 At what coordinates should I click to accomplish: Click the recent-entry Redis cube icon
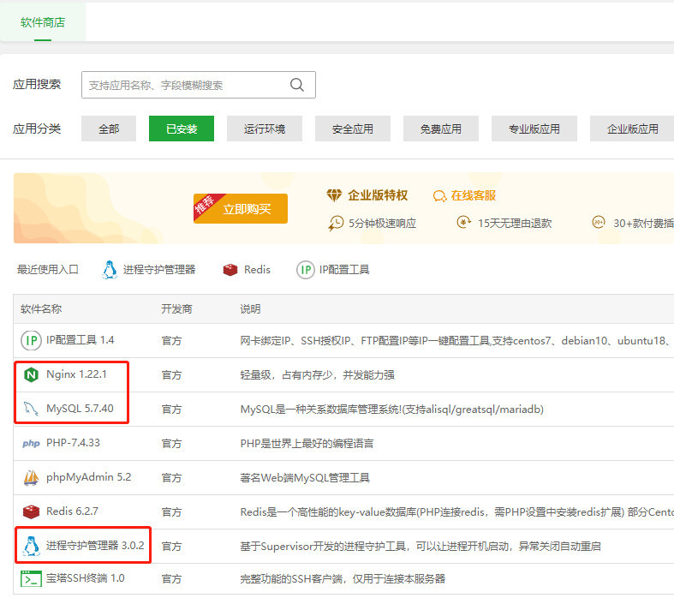(230, 270)
